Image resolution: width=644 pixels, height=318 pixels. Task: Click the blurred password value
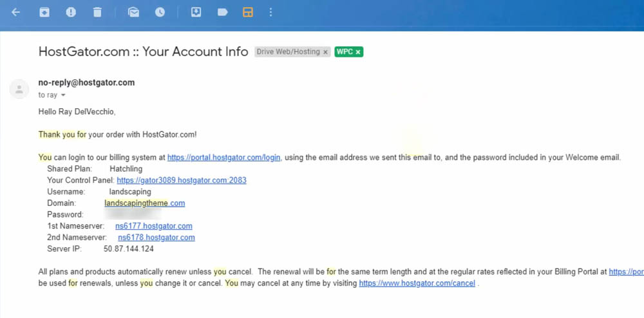(x=133, y=214)
